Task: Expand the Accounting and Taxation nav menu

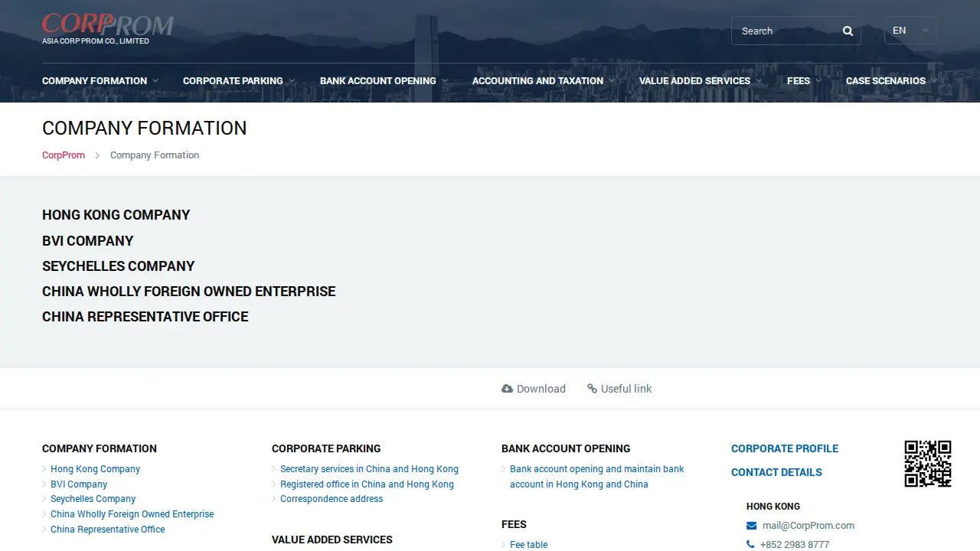Action: click(x=544, y=81)
